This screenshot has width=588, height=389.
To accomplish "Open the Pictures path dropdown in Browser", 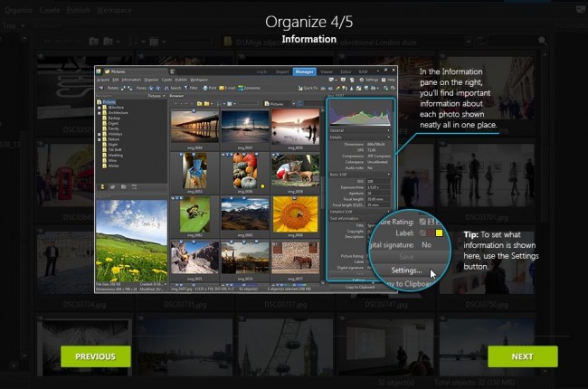I will (293, 103).
